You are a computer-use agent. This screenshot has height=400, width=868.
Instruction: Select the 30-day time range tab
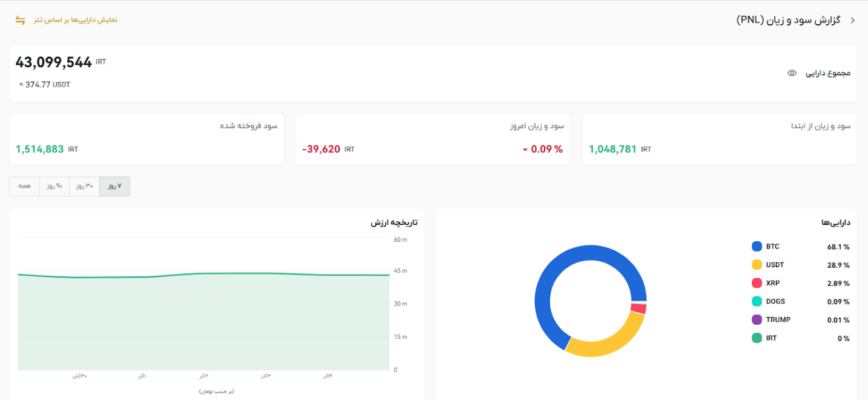click(84, 187)
